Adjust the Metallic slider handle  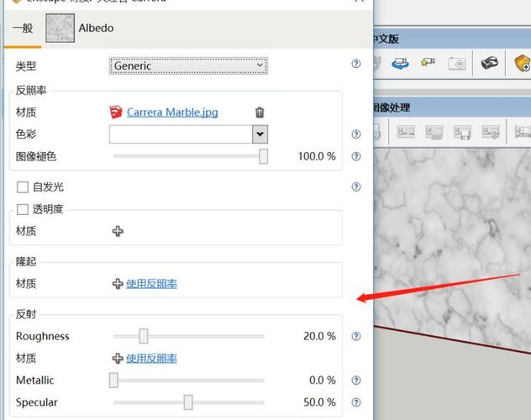113,380
